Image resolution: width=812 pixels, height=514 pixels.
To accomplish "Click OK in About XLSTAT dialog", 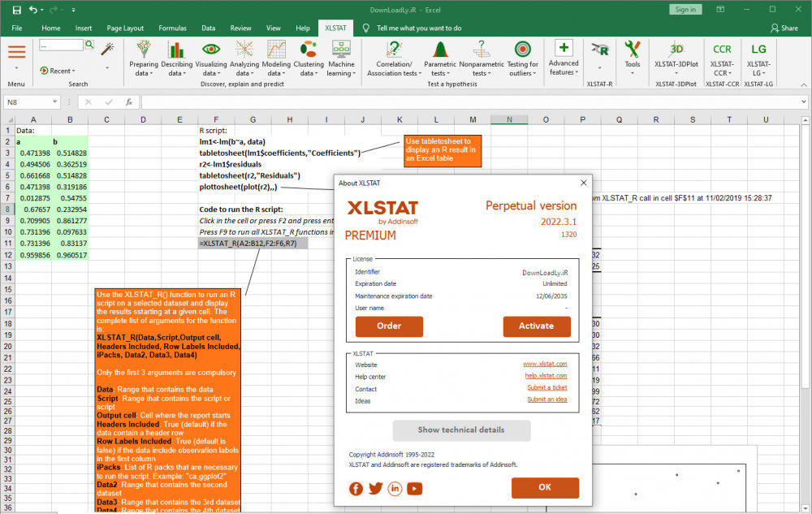I will pos(545,487).
